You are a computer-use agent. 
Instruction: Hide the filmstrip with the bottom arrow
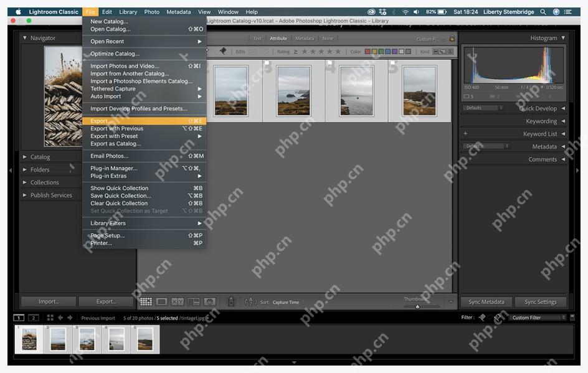click(294, 362)
